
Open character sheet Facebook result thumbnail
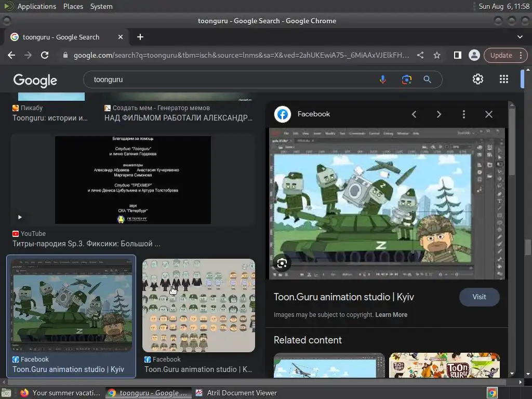[x=198, y=305]
